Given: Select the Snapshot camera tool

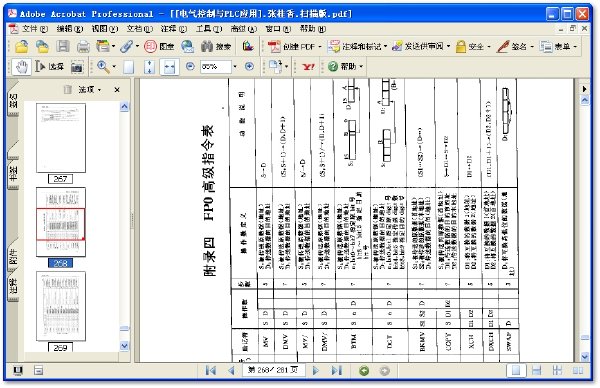Looking at the screenshot, I should (77, 67).
